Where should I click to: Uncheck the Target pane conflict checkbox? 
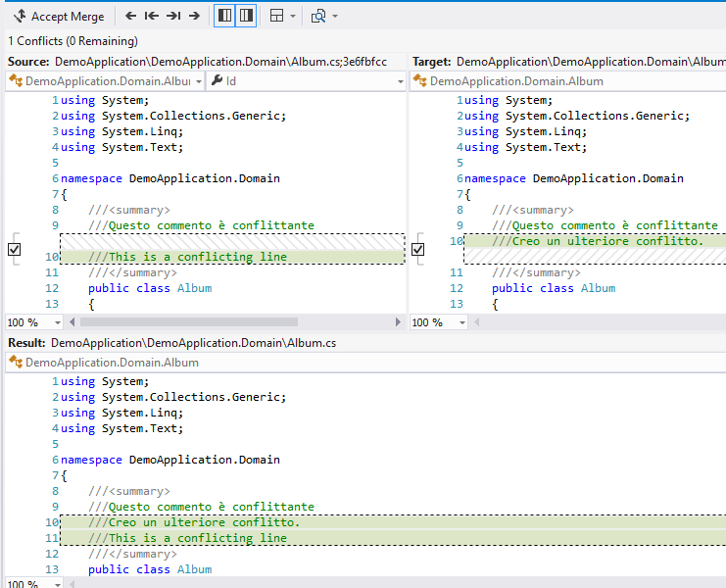point(418,249)
